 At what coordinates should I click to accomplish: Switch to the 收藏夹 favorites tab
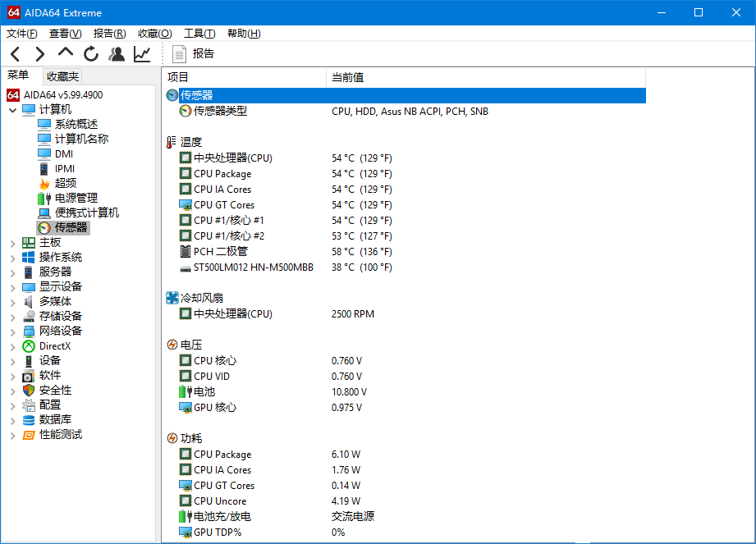coord(62,76)
